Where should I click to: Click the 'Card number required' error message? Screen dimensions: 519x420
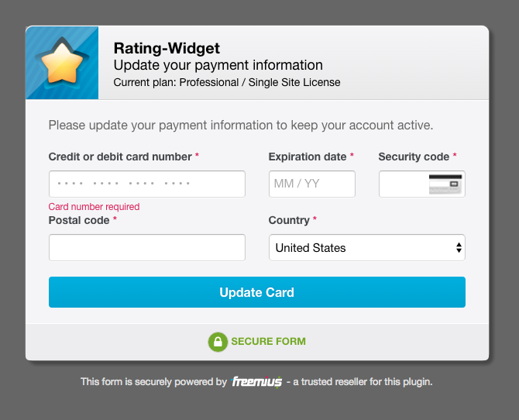pos(94,207)
